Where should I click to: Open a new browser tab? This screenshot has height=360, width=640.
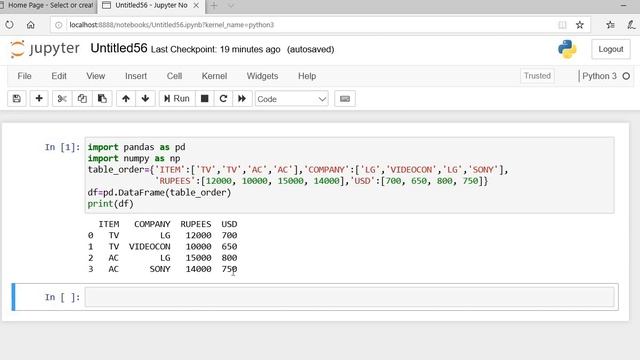pos(214,5)
